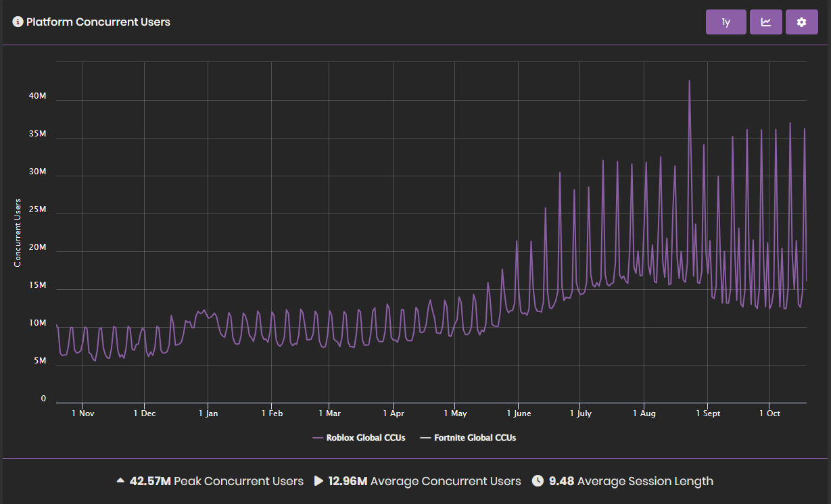Click the vertical Concurrent Users axis title
Viewport: 831px width, 504px height.
click(x=18, y=232)
